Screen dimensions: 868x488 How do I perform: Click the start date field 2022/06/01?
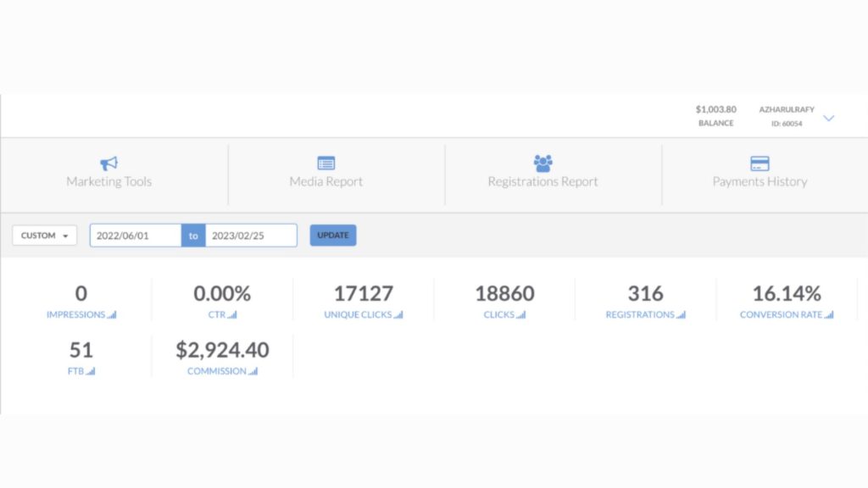click(136, 236)
